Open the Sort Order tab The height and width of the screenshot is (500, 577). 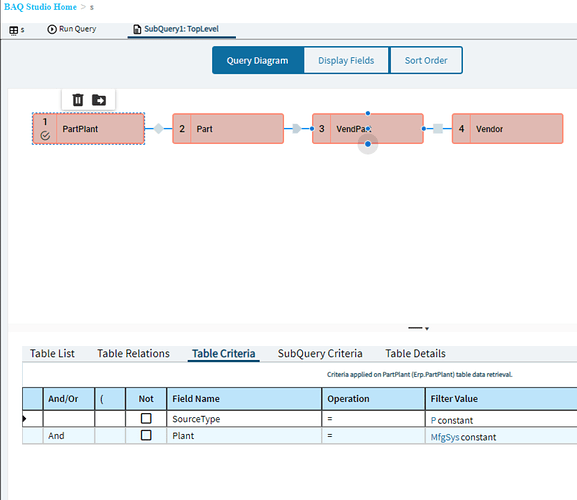pos(426,60)
